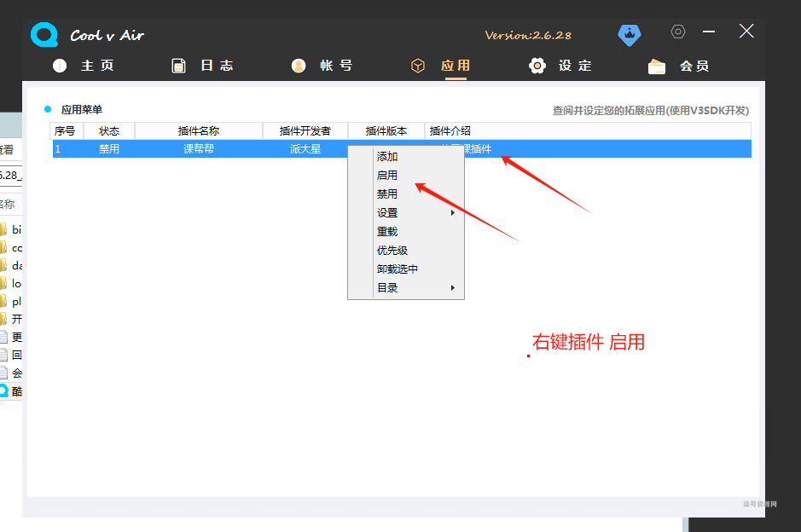Sort by 插件名称 column header
The height and width of the screenshot is (532, 801).
199,130
